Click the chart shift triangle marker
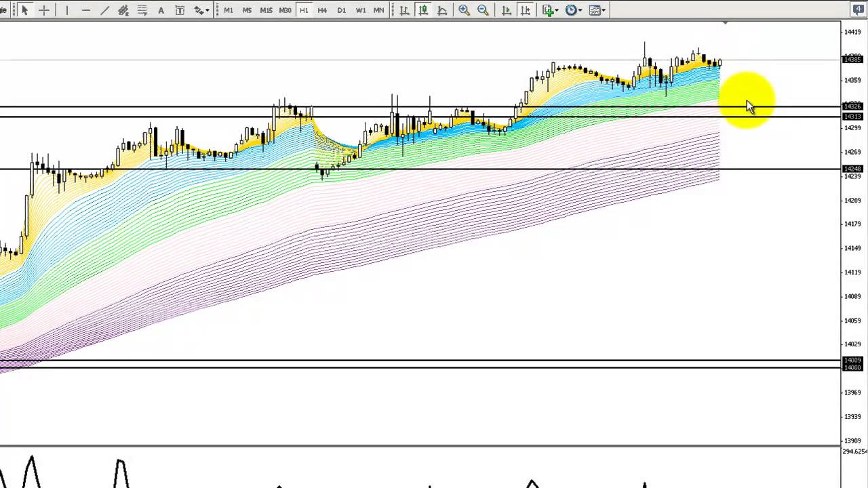The height and width of the screenshot is (488, 868). click(726, 23)
